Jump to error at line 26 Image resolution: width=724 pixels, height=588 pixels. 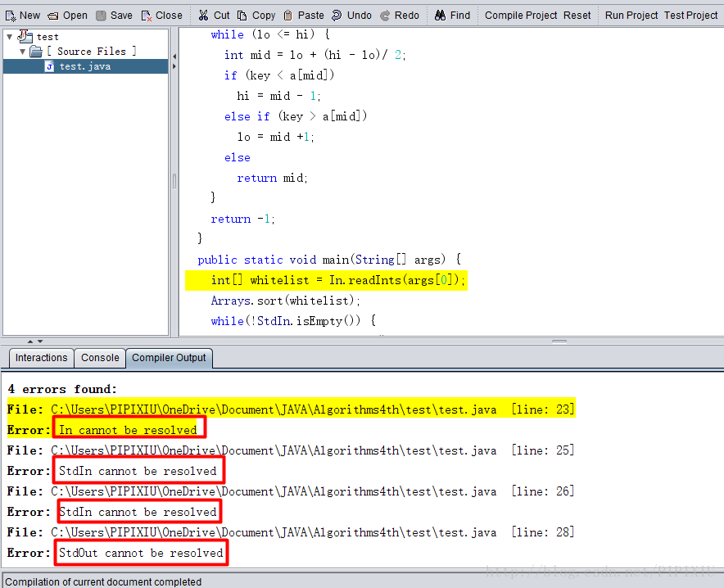291,491
